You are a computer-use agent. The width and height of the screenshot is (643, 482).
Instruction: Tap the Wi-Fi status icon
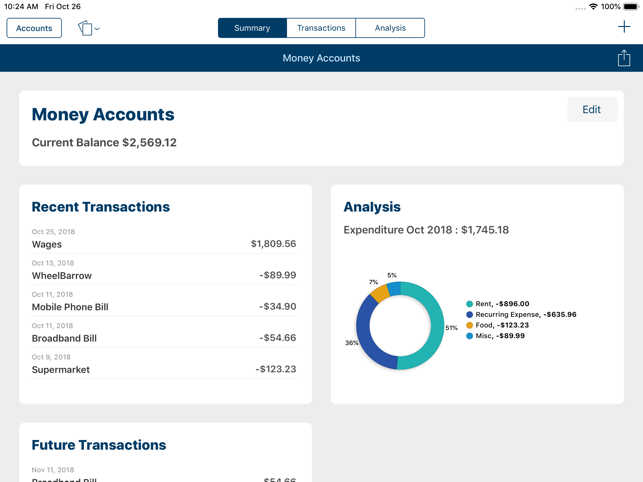pos(593,7)
